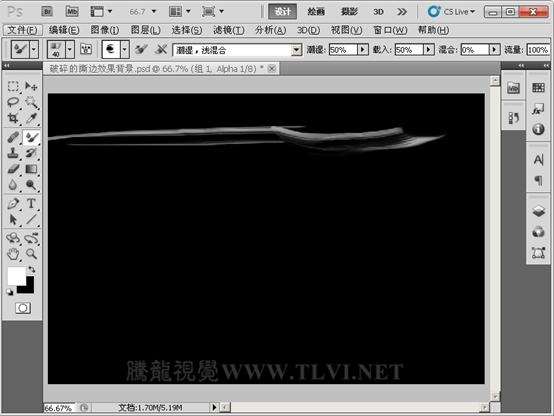Select the 3D Camera Rotate tool
554x416 pixels.
pos(31,238)
